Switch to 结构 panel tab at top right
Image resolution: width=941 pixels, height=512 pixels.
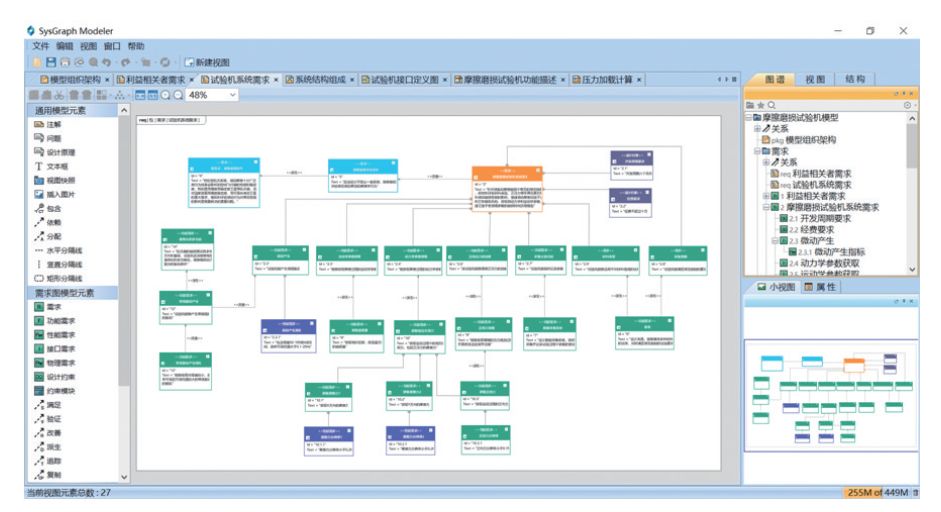855,79
